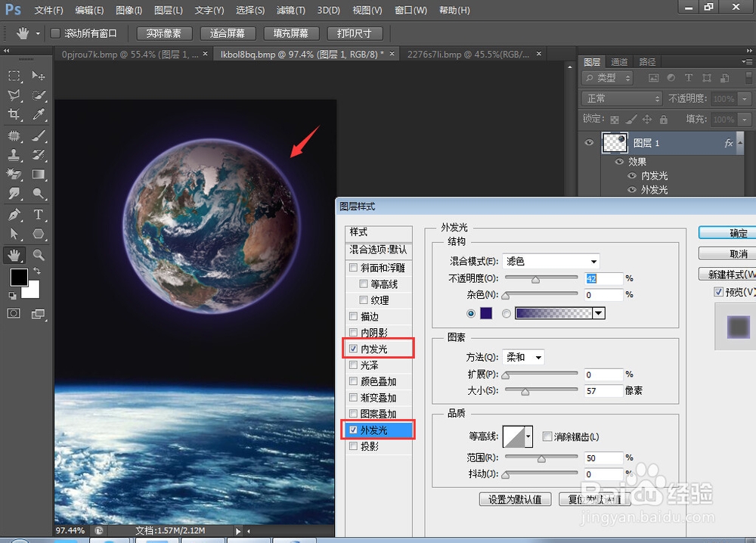Click 实际像素 button

click(164, 33)
